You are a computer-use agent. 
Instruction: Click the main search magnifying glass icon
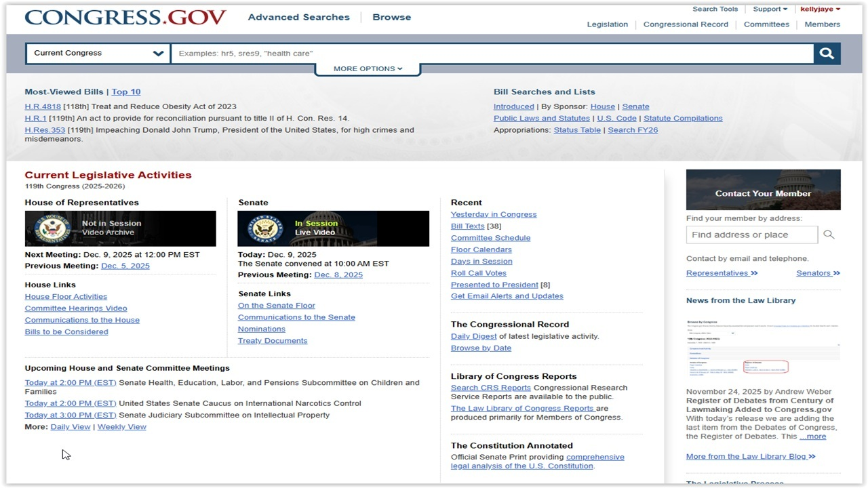click(826, 53)
